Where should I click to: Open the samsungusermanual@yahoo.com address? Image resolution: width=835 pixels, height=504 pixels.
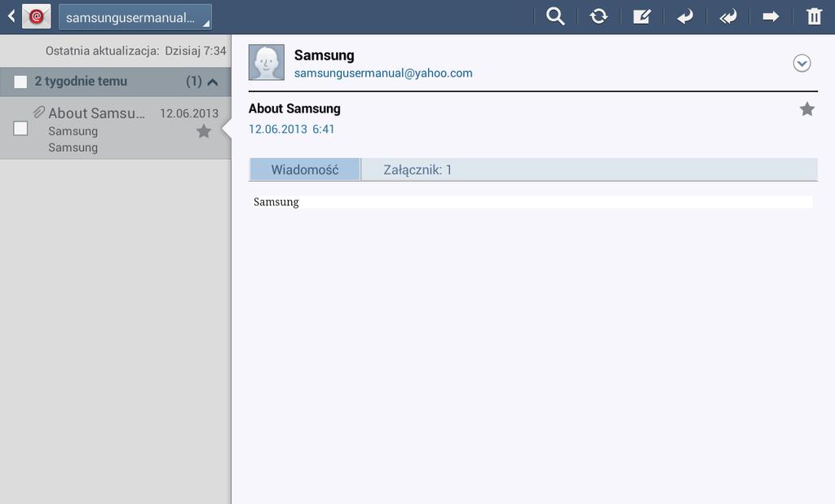point(383,73)
